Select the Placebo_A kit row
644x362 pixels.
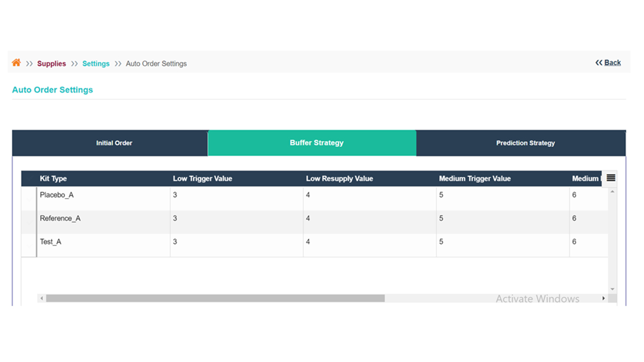pyautogui.click(x=57, y=195)
